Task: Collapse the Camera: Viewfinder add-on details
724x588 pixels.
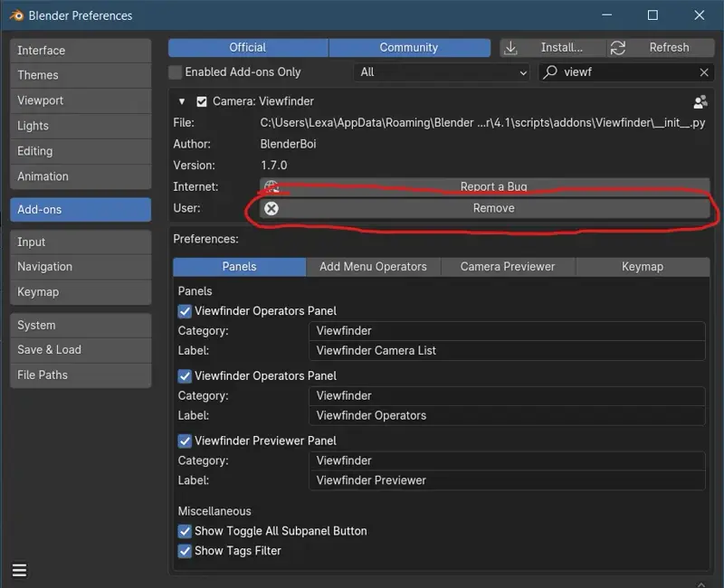Action: 182,102
